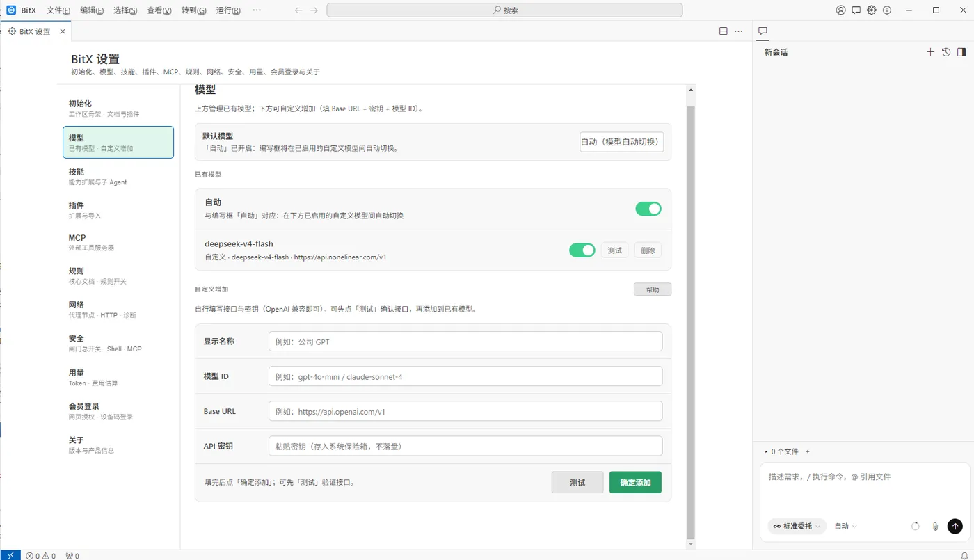Viewport: 974px width, 560px height.
Task: Open the account profile icon in title bar
Action: [840, 10]
